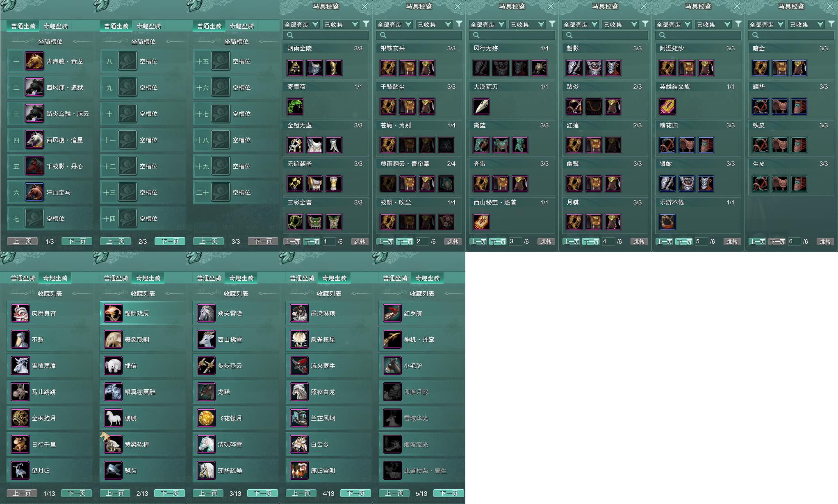The width and height of the screenshot is (838, 504).
Task: Pick the 千蛟影·丹心 mount icon
Action: 34,166
